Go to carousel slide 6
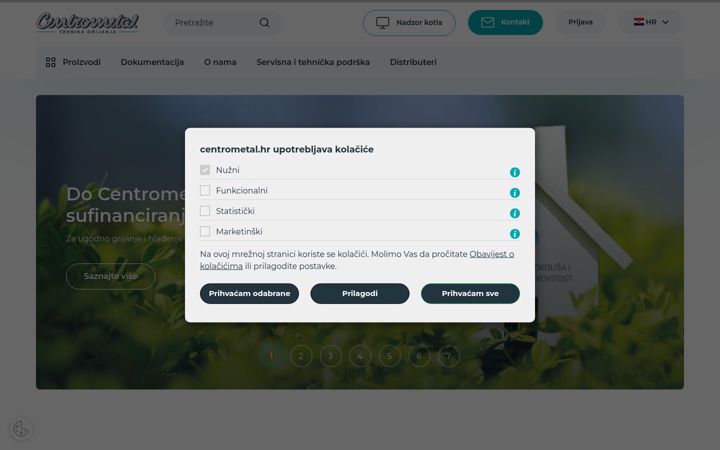The image size is (720, 450). click(x=419, y=356)
